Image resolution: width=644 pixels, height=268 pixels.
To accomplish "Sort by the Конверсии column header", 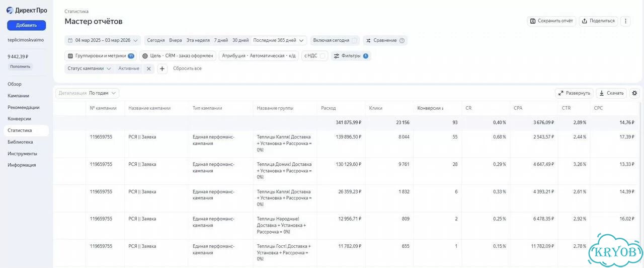I will pos(430,108).
